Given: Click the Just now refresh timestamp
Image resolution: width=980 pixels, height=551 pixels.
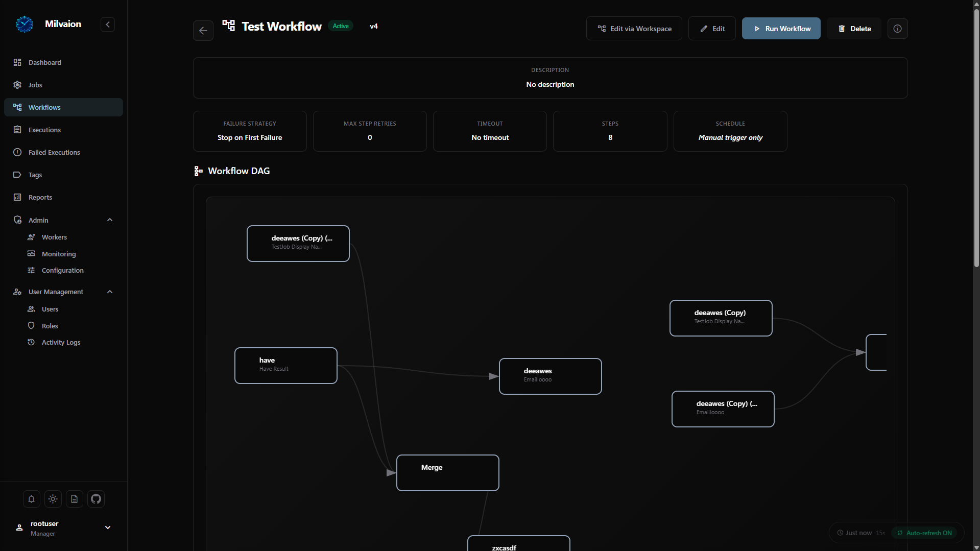Looking at the screenshot, I should click(x=858, y=533).
